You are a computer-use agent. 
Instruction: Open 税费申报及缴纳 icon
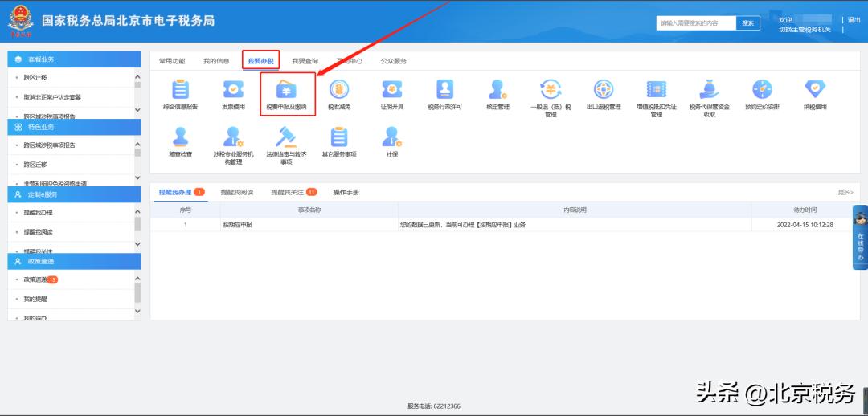286,89
